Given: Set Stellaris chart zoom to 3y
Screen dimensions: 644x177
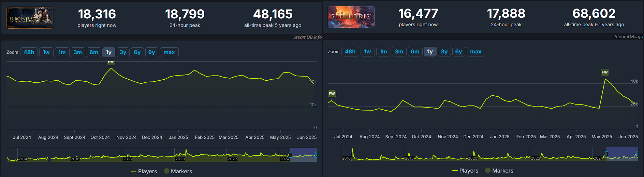Looking at the screenshot, I should [x=444, y=51].
